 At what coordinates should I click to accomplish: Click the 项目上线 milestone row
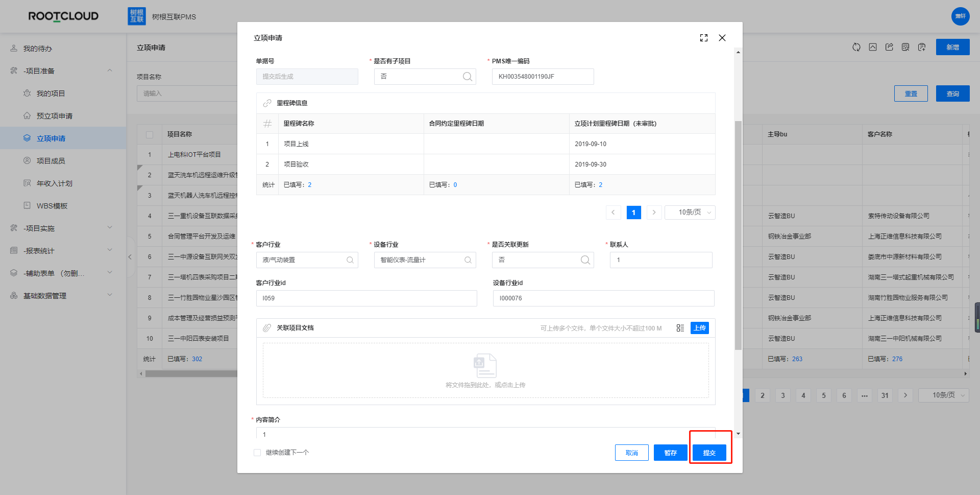pos(485,144)
